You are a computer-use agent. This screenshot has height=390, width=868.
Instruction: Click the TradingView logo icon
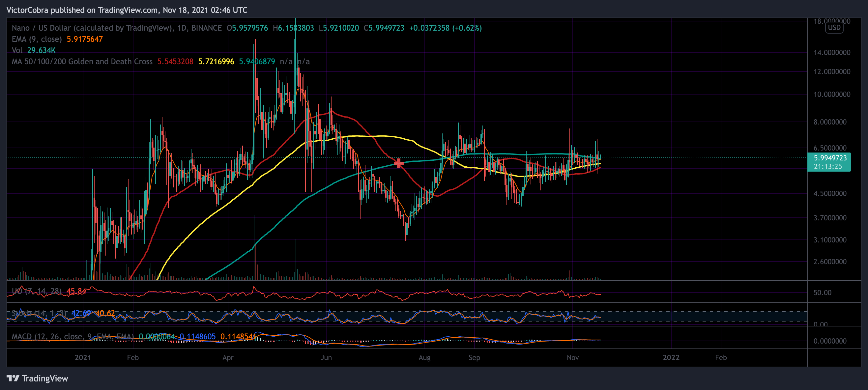(13, 378)
